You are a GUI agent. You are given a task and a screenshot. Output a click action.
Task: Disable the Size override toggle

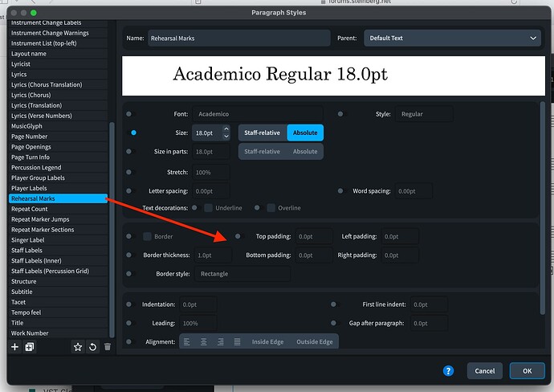point(132,133)
